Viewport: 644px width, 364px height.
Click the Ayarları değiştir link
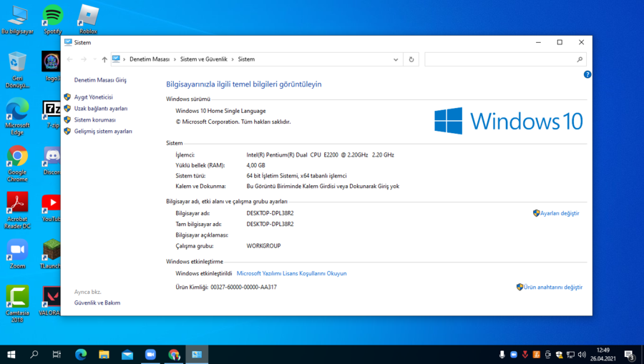[x=559, y=213]
